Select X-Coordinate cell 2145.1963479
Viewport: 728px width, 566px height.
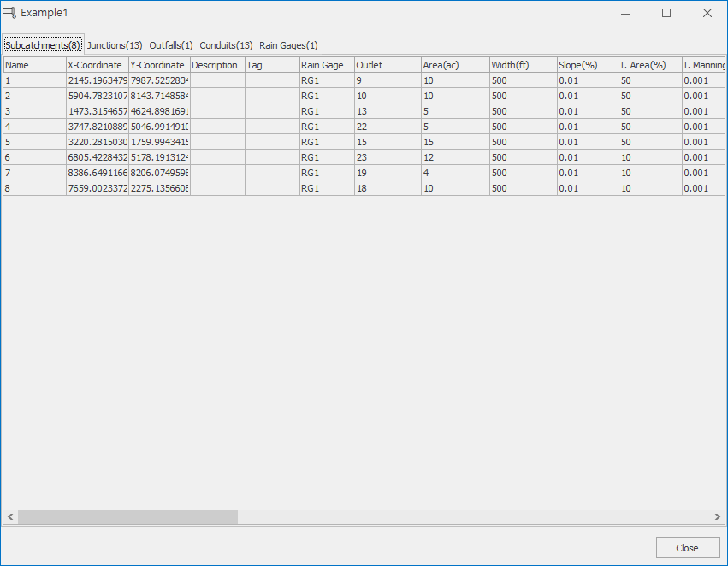pos(97,80)
